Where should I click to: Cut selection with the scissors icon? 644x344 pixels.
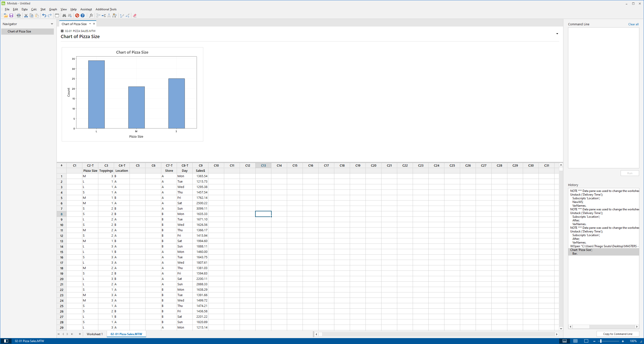[x=26, y=15]
